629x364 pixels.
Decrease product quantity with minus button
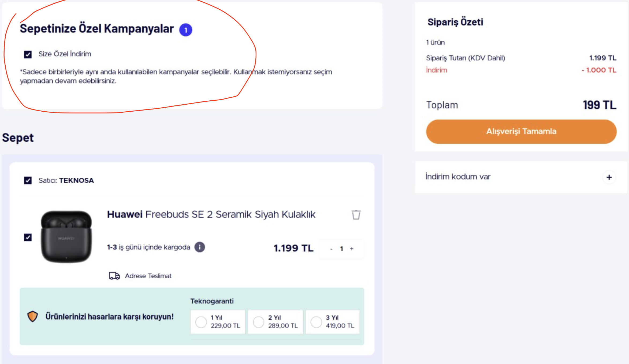332,249
